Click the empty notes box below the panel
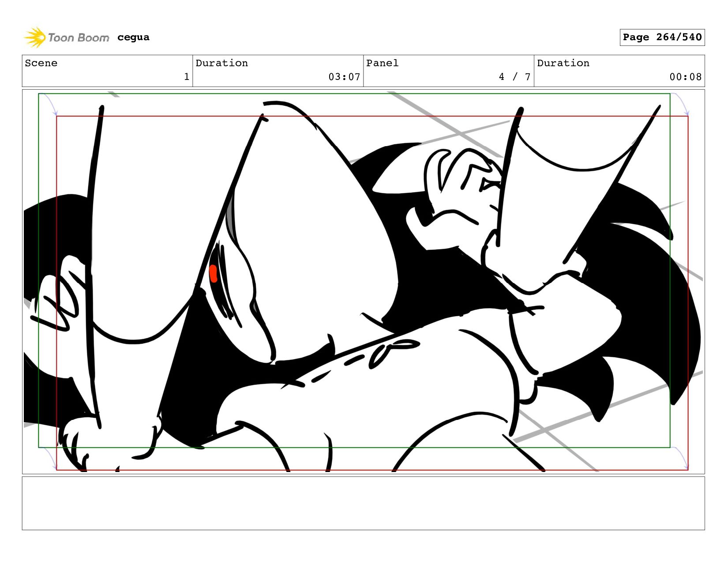This screenshot has width=728, height=563. click(364, 503)
